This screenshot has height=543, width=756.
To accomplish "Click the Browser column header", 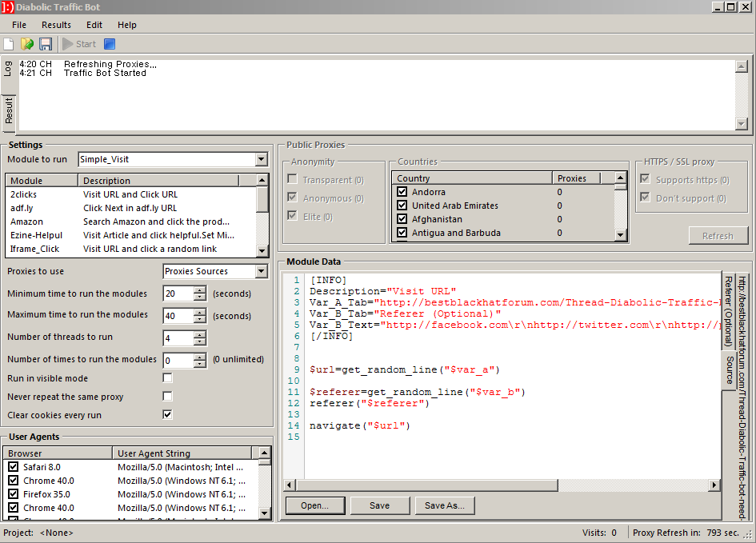I will click(58, 453).
